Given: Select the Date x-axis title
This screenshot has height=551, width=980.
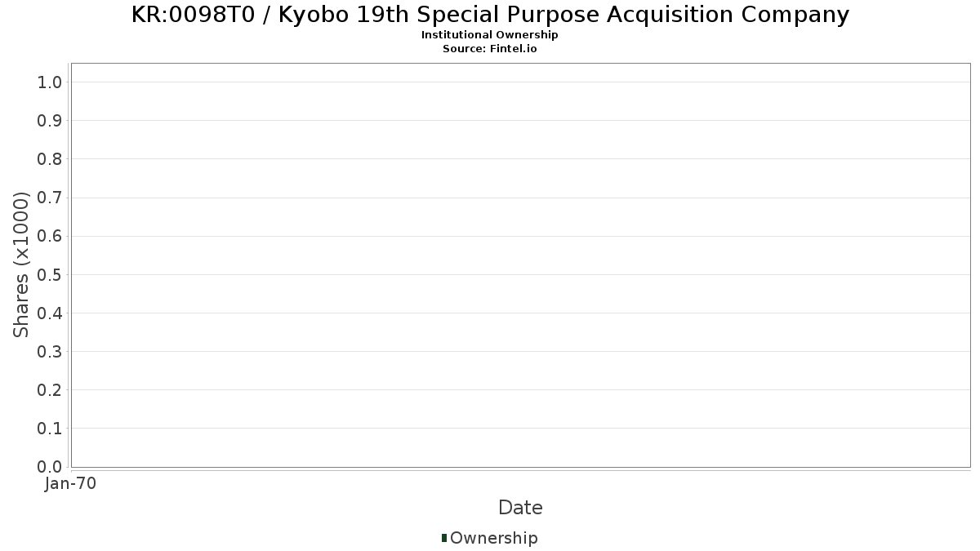Looking at the screenshot, I should [520, 508].
